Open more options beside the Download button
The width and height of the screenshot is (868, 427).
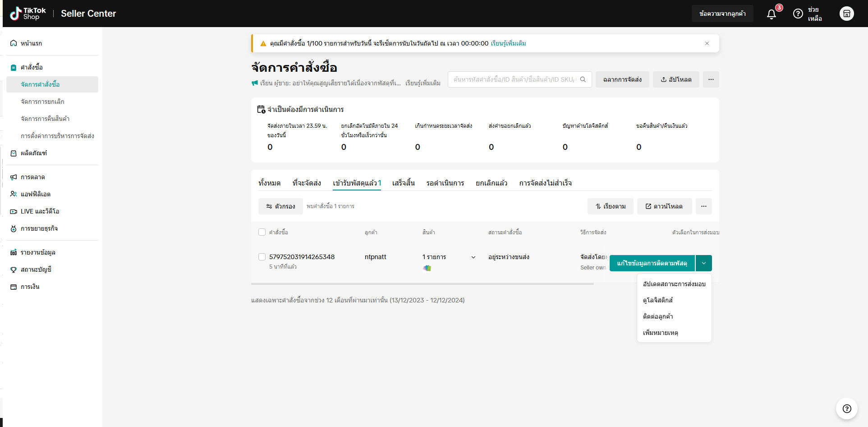point(703,206)
